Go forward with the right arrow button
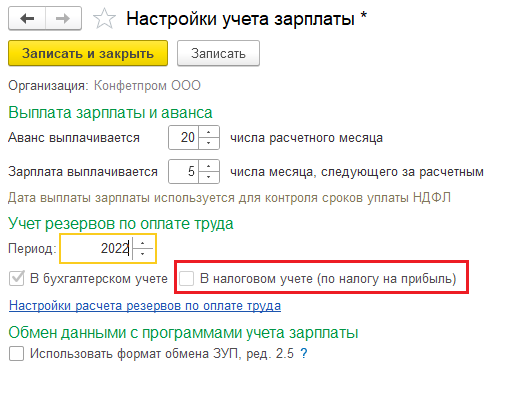 [x=63, y=18]
